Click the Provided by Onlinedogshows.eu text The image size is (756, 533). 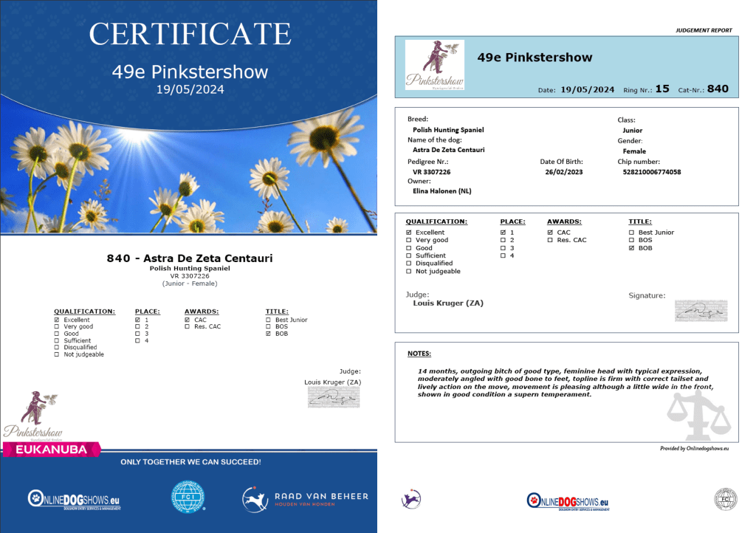click(x=694, y=448)
